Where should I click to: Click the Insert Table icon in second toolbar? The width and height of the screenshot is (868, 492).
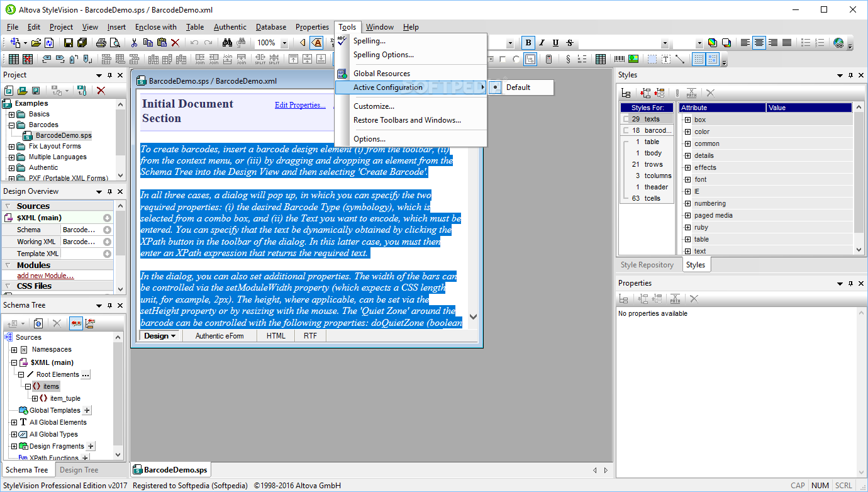tap(13, 59)
